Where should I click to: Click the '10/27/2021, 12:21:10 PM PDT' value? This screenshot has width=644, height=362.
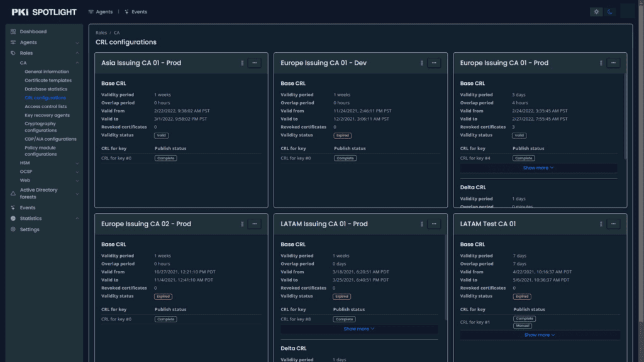[185, 272]
